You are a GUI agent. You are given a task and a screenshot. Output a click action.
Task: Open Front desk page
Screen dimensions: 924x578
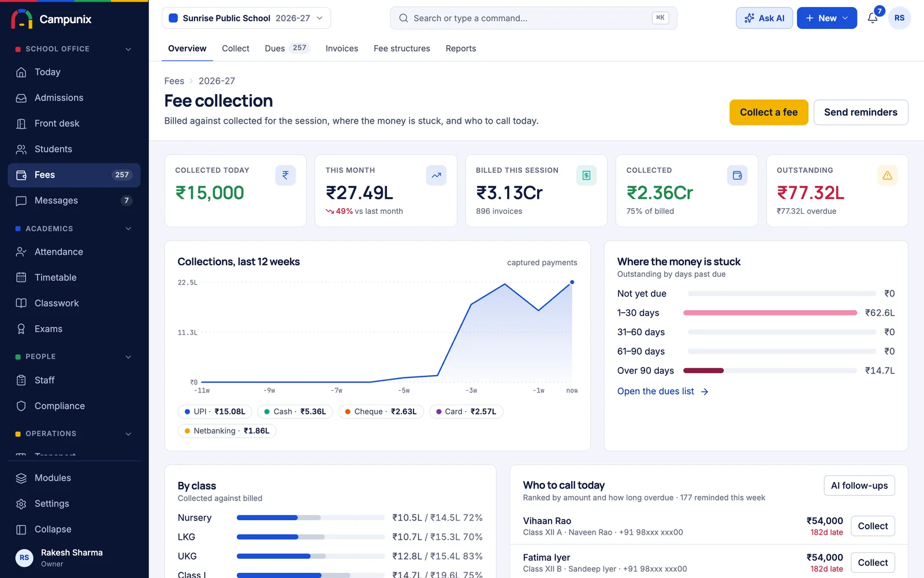click(74, 123)
